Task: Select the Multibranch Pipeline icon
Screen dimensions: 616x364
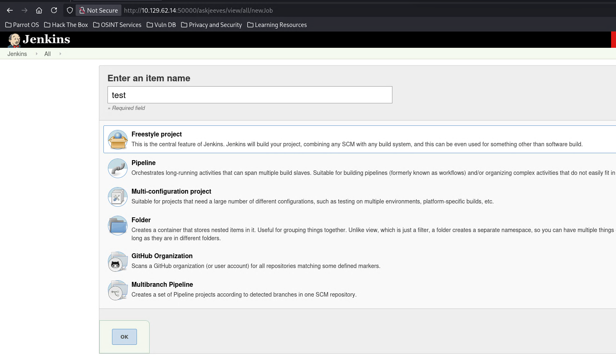Action: pyautogui.click(x=118, y=290)
